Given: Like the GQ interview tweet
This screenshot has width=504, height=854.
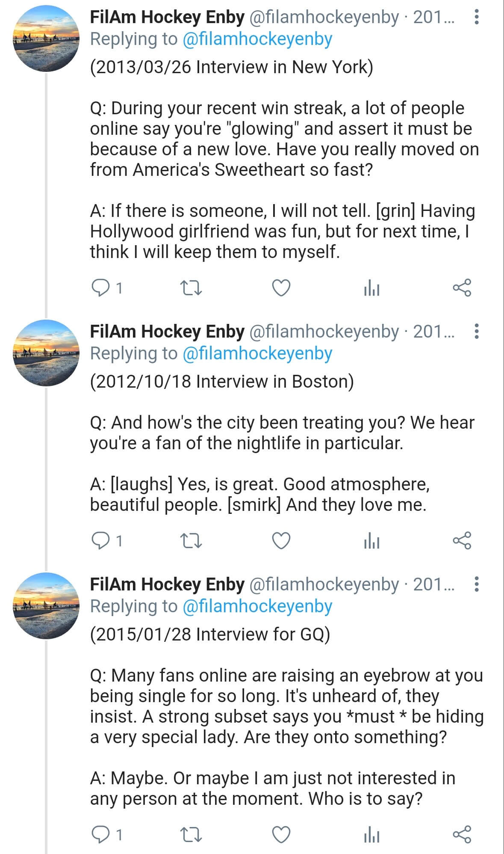Looking at the screenshot, I should pos(281,835).
